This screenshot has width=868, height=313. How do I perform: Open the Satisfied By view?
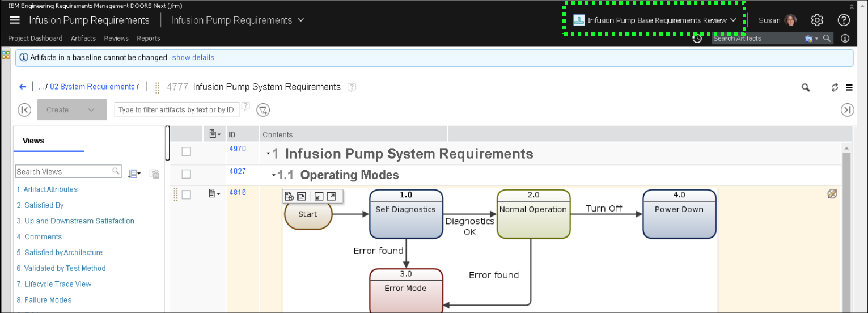coord(40,205)
